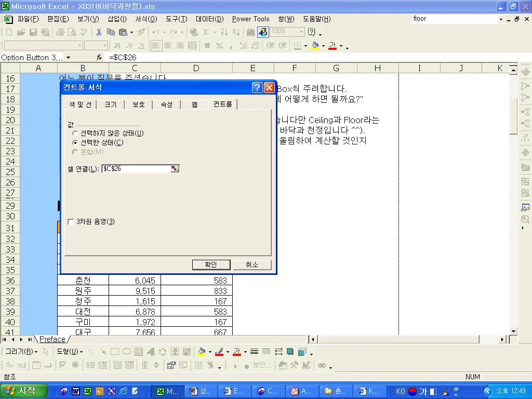This screenshot has height=399, width=532.
Task: Cancel dialog with 취소 button
Action: coord(252,264)
